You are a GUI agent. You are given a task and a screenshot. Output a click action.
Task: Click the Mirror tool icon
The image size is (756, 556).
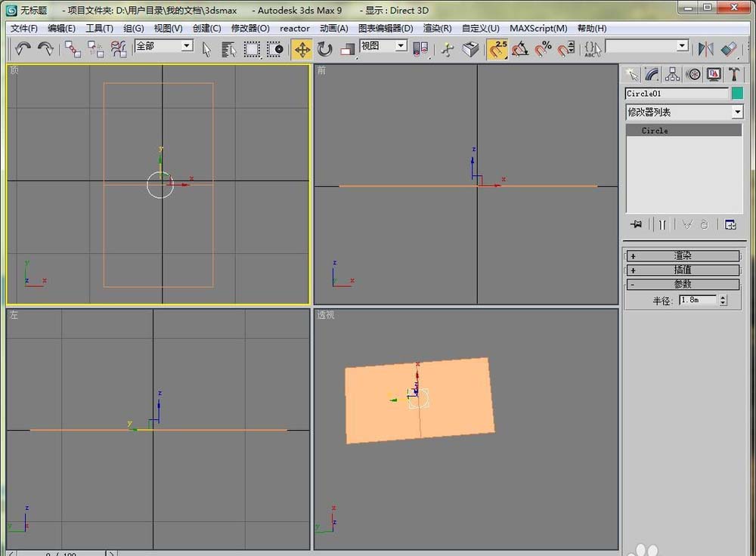point(705,49)
